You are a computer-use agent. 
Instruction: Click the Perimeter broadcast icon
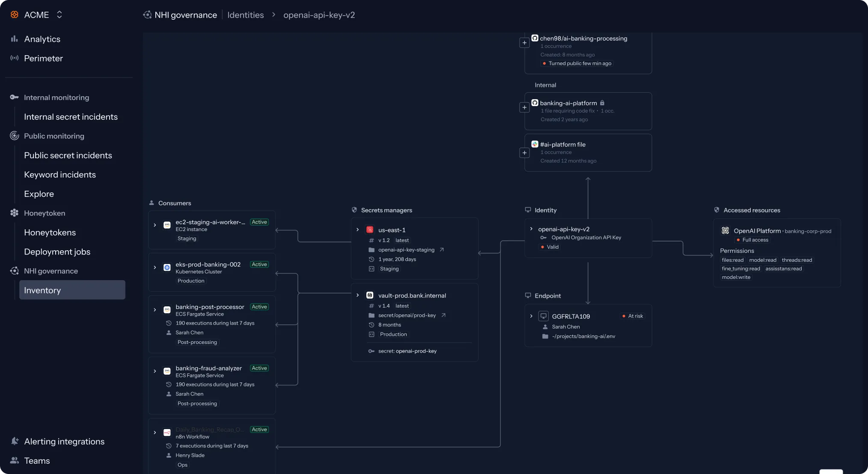[x=15, y=58]
